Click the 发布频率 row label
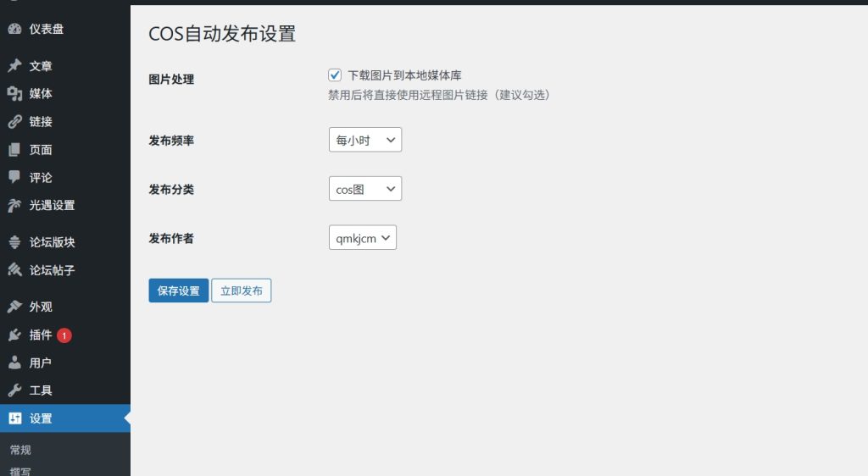This screenshot has width=868, height=476. click(171, 141)
